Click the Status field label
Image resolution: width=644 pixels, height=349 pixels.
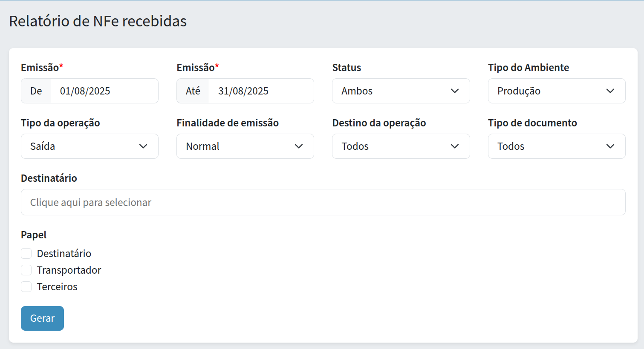pos(347,68)
